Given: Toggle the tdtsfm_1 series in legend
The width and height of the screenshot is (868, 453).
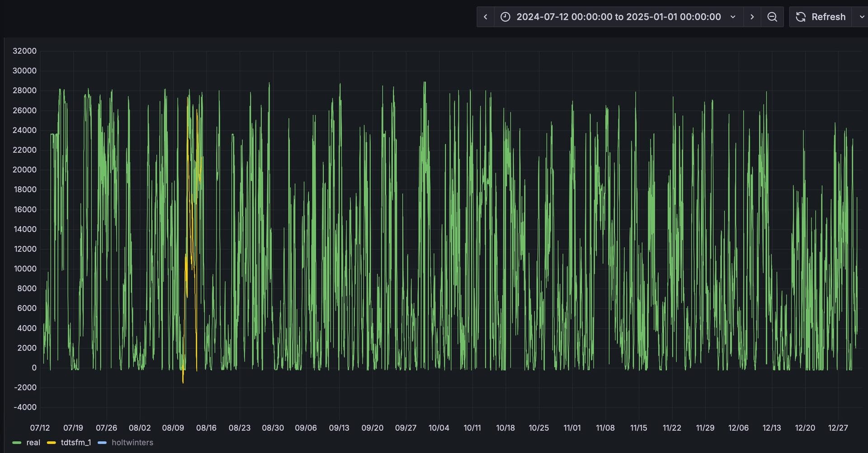Looking at the screenshot, I should [75, 443].
